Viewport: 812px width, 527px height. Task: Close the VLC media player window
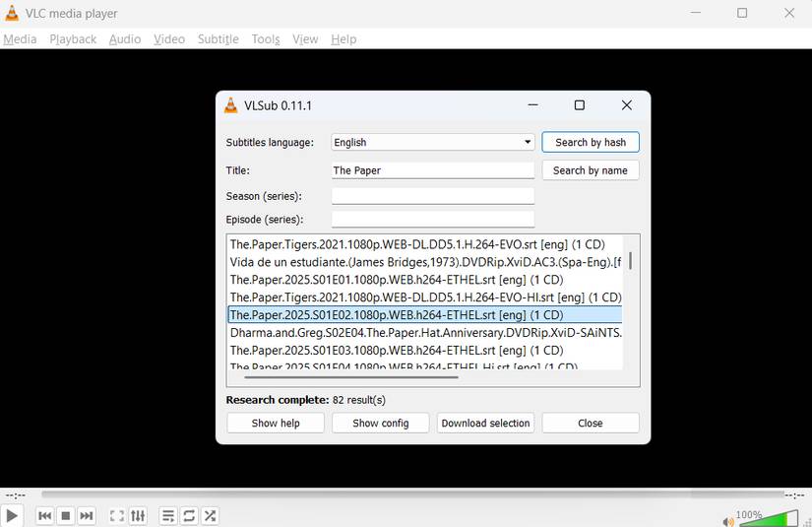(789, 13)
